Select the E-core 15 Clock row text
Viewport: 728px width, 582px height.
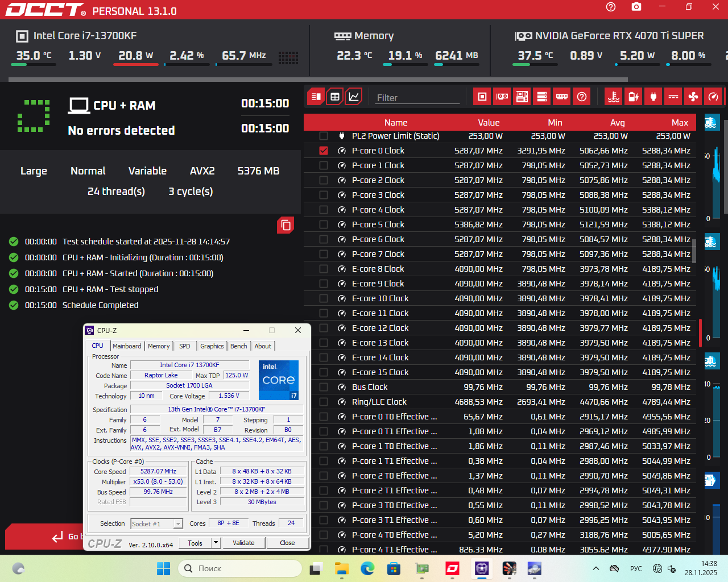pyautogui.click(x=380, y=372)
